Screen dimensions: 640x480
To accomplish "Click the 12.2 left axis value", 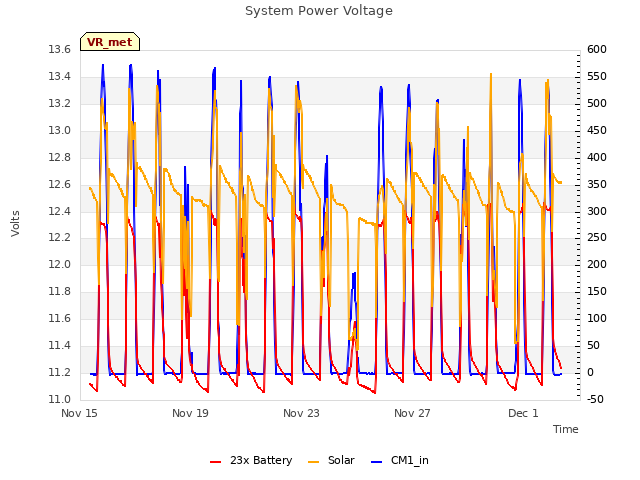I will point(60,238).
